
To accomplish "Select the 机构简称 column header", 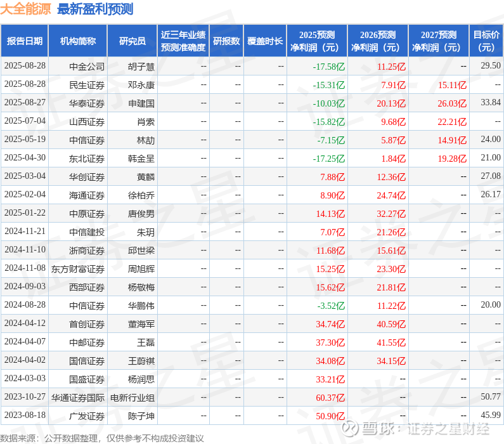I will (x=78, y=41).
